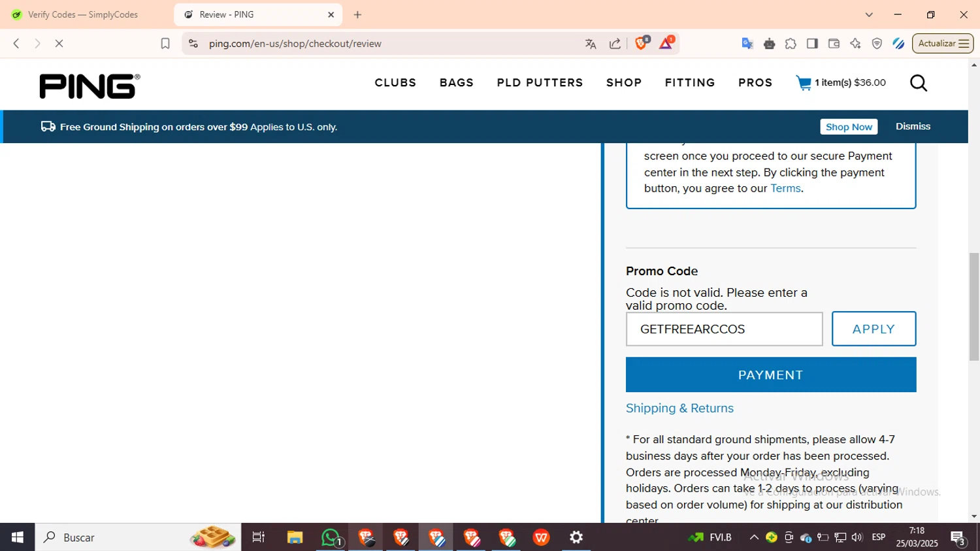The height and width of the screenshot is (551, 980).
Task: Open WhatsApp from taskbar
Action: (x=331, y=537)
